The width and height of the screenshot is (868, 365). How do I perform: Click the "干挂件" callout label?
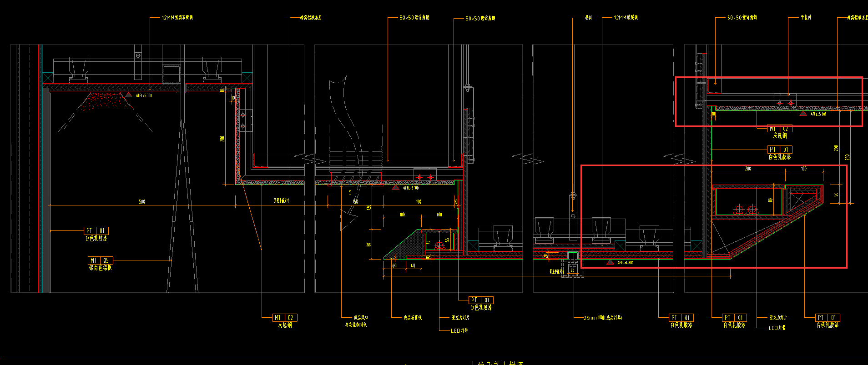coord(806,17)
